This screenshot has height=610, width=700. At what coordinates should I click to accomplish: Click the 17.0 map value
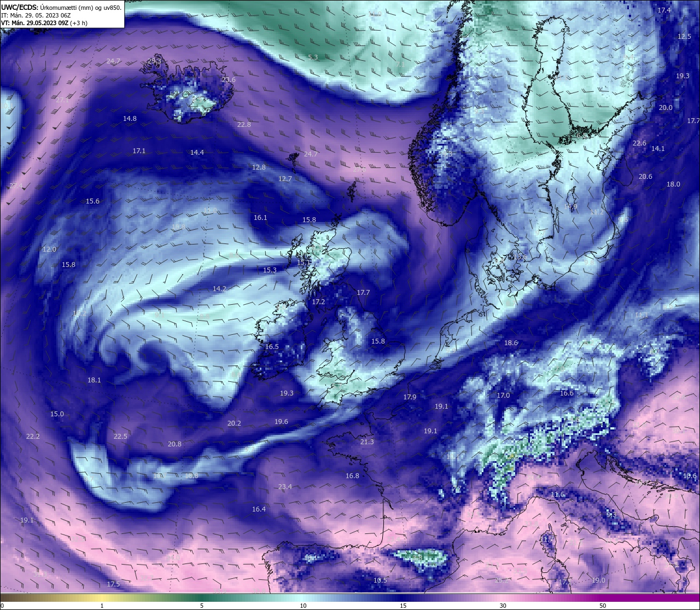[503, 395]
